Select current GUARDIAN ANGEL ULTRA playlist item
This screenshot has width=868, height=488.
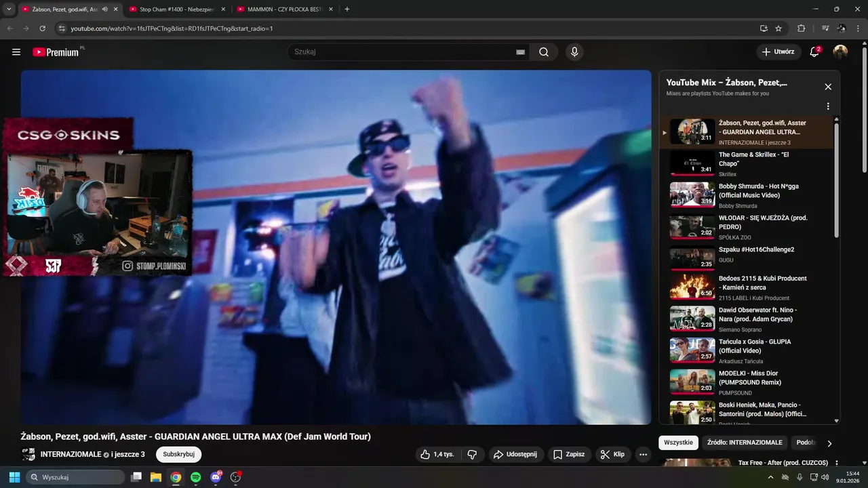pos(746,132)
